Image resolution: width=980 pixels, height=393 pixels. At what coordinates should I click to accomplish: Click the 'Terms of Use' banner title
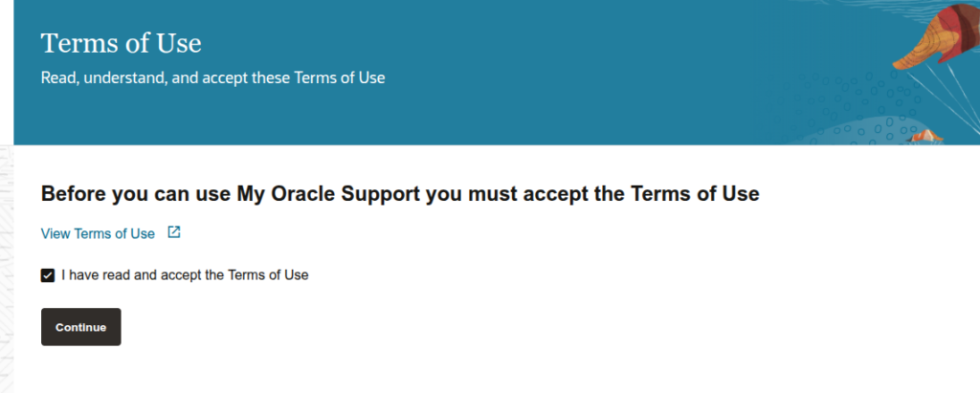coord(121,44)
